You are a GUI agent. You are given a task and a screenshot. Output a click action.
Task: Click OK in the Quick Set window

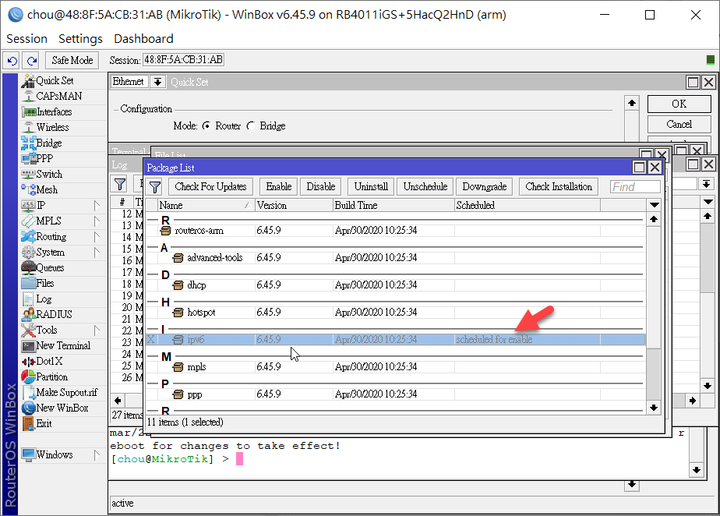[x=679, y=104]
